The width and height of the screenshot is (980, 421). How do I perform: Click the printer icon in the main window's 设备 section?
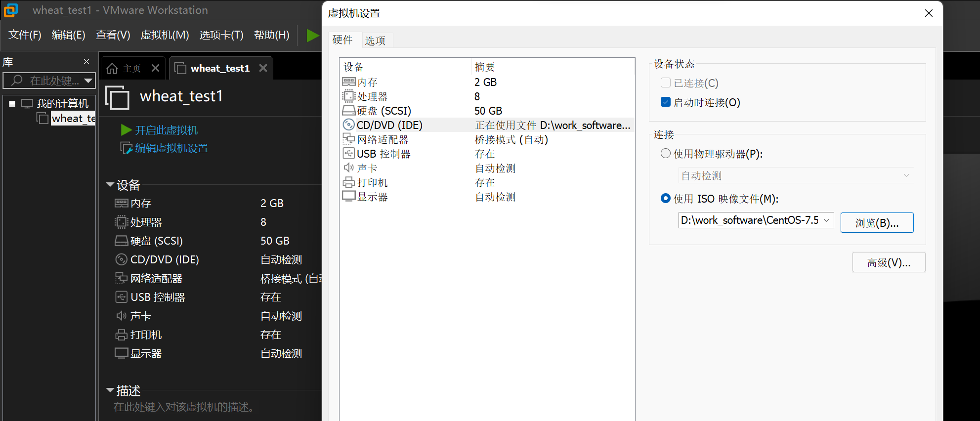[x=122, y=335]
